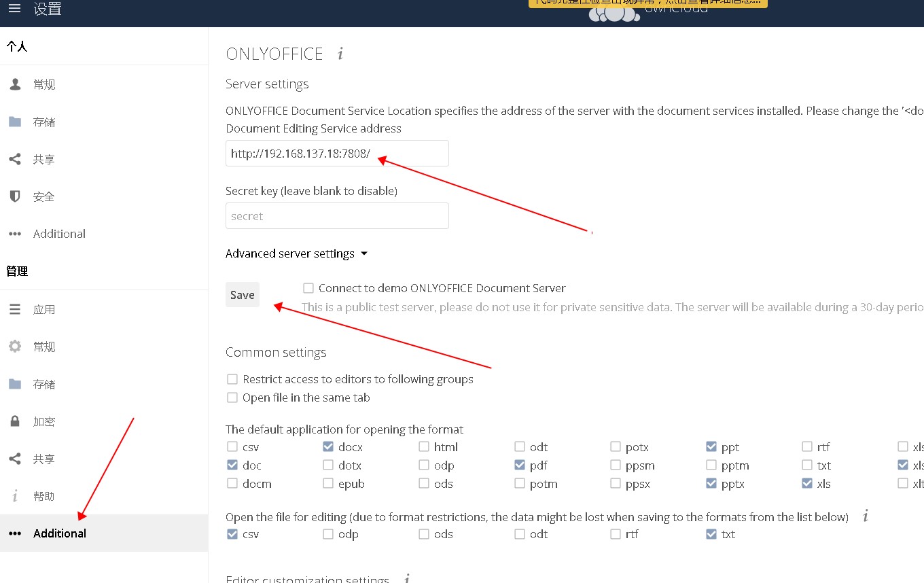Check Open file in the same tab
Image resolution: width=924 pixels, height=583 pixels.
232,397
